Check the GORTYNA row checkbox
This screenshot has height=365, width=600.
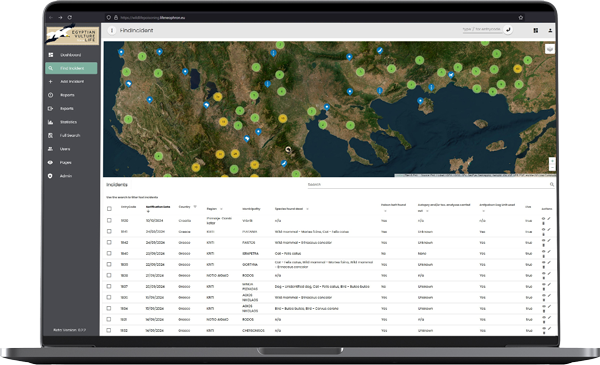(109, 264)
